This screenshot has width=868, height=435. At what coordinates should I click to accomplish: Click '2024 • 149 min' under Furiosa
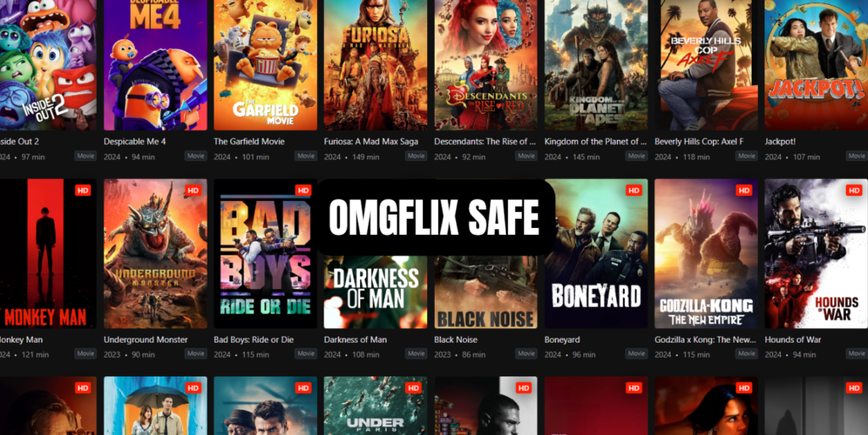coord(352,157)
